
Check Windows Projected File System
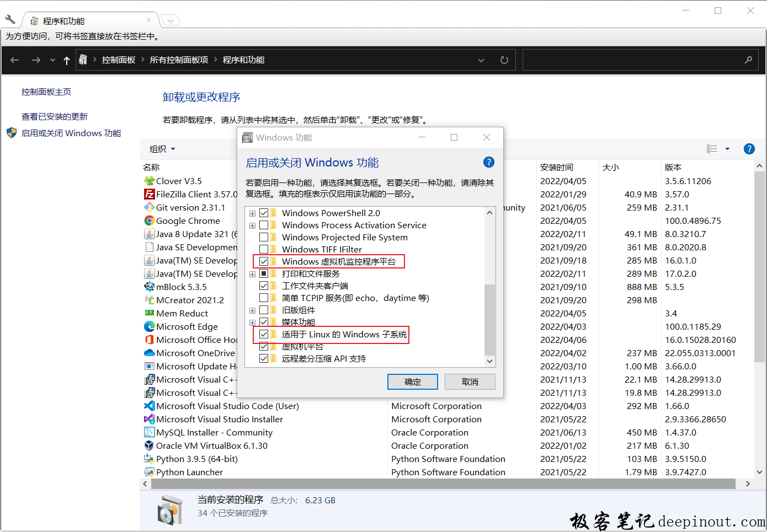(264, 237)
